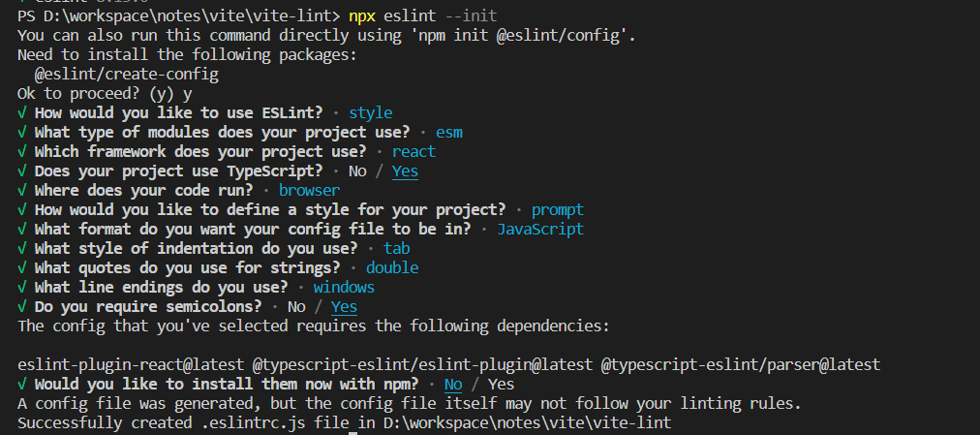980x435 pixels.
Task: Click the 'Ok to proceed? (y) y' line
Action: [105, 94]
